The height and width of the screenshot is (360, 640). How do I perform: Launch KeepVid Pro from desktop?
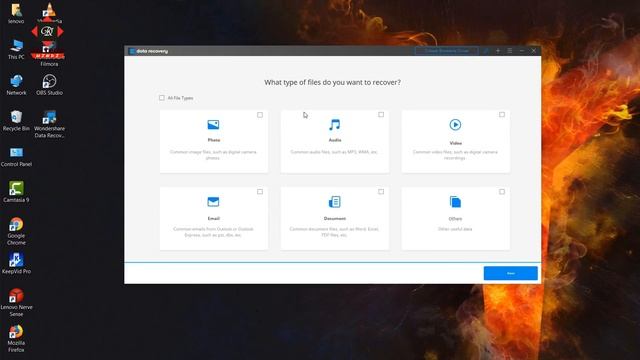[x=16, y=260]
